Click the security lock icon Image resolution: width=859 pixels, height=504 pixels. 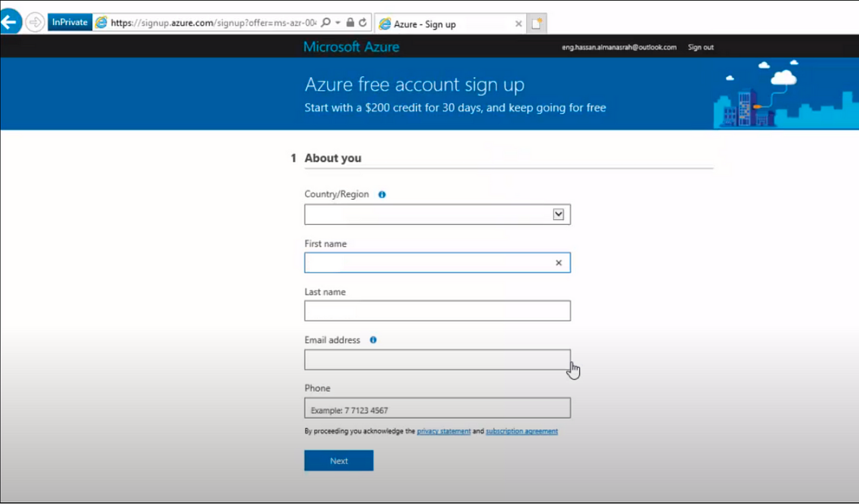(350, 22)
